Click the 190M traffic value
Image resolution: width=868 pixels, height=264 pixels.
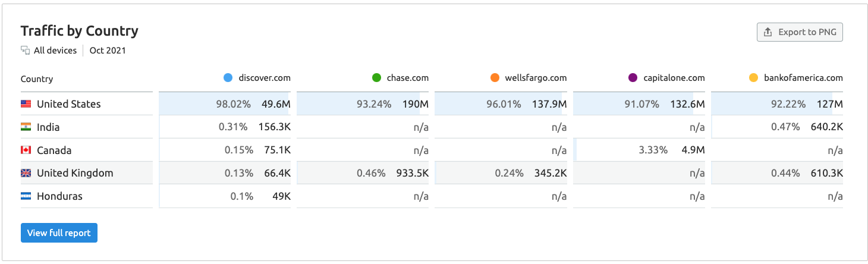click(x=415, y=104)
